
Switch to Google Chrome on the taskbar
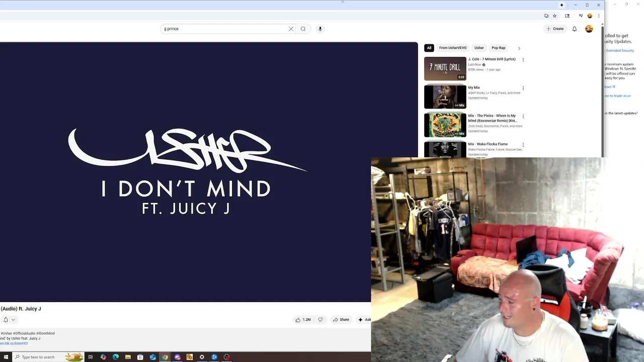[x=165, y=357]
